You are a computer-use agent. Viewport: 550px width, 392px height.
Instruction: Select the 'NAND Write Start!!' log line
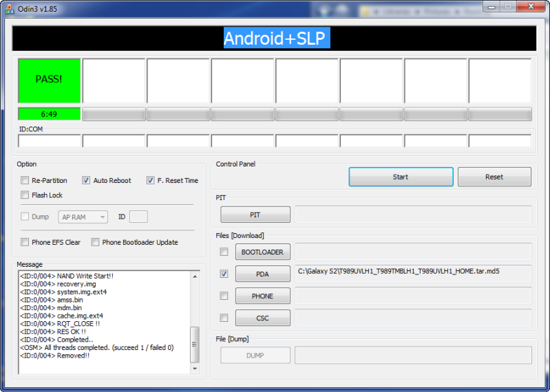click(x=67, y=276)
